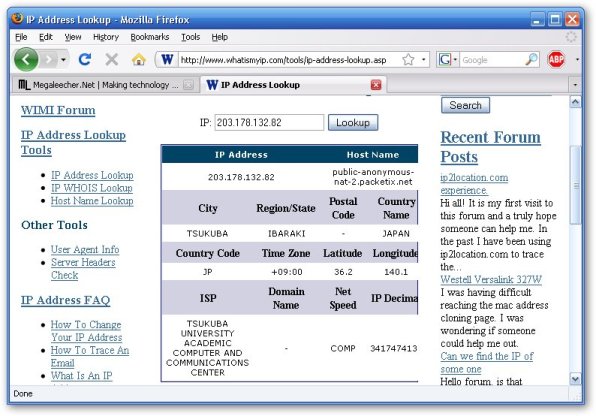Open the IP Address Lookup Tools heading link
This screenshot has height=416, width=596.
[x=73, y=142]
